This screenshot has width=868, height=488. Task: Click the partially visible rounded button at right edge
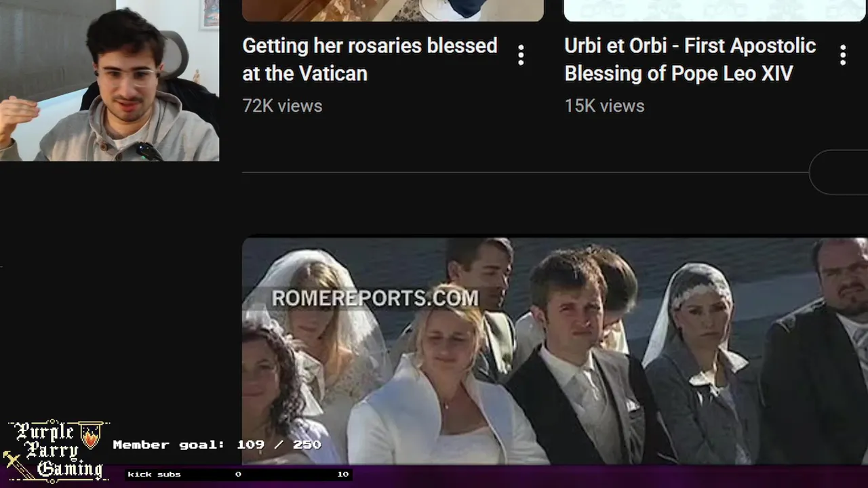(x=839, y=172)
